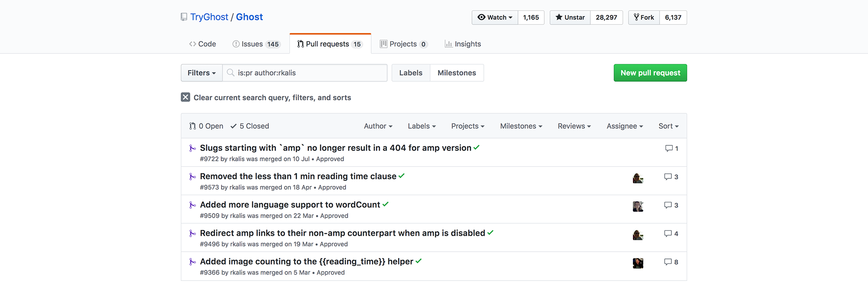Click green check status on image counting PR

tap(418, 262)
